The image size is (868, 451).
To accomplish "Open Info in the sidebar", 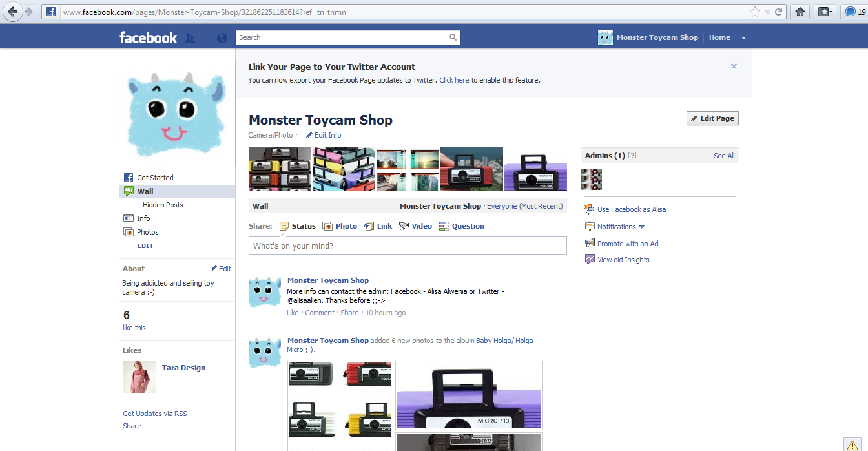I will [143, 218].
